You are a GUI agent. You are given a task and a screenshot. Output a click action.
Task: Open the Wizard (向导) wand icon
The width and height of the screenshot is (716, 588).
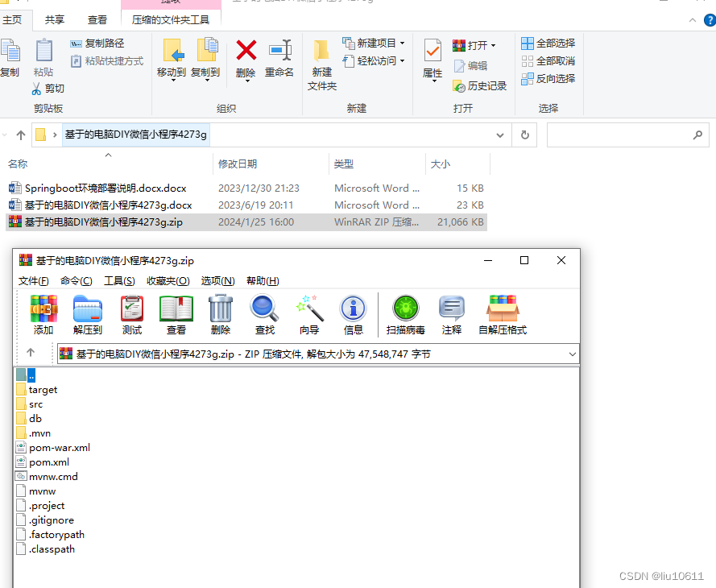coord(309,308)
